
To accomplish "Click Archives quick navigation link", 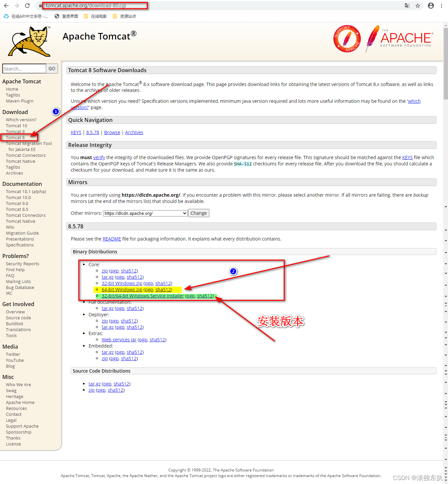I will point(134,132).
